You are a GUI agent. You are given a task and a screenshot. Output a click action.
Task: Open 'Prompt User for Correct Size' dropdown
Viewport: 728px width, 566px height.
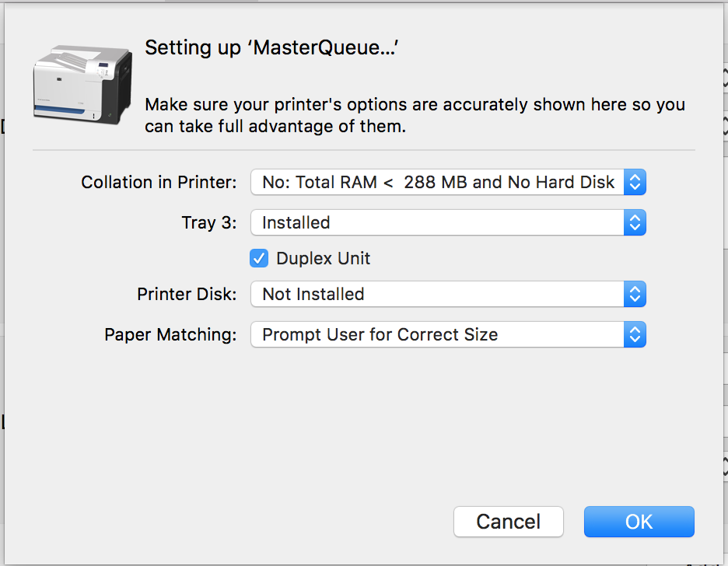coord(448,334)
